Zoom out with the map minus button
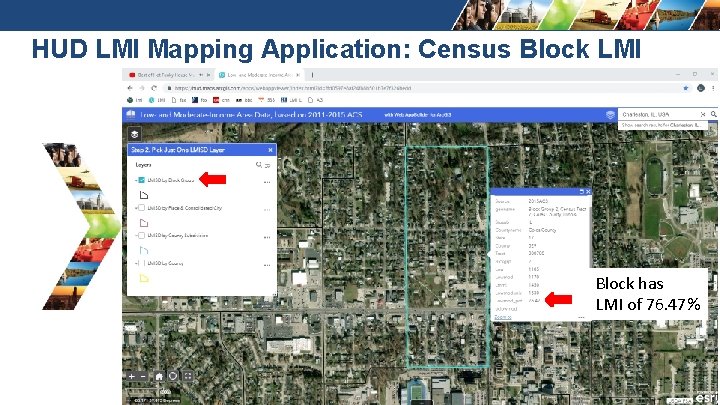720x405 pixels. (143, 376)
